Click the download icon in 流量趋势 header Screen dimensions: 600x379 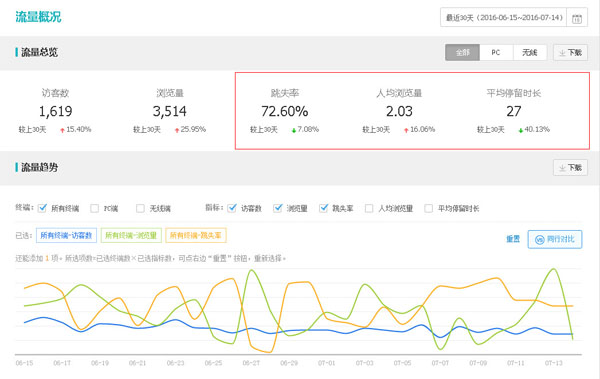pyautogui.click(x=562, y=168)
